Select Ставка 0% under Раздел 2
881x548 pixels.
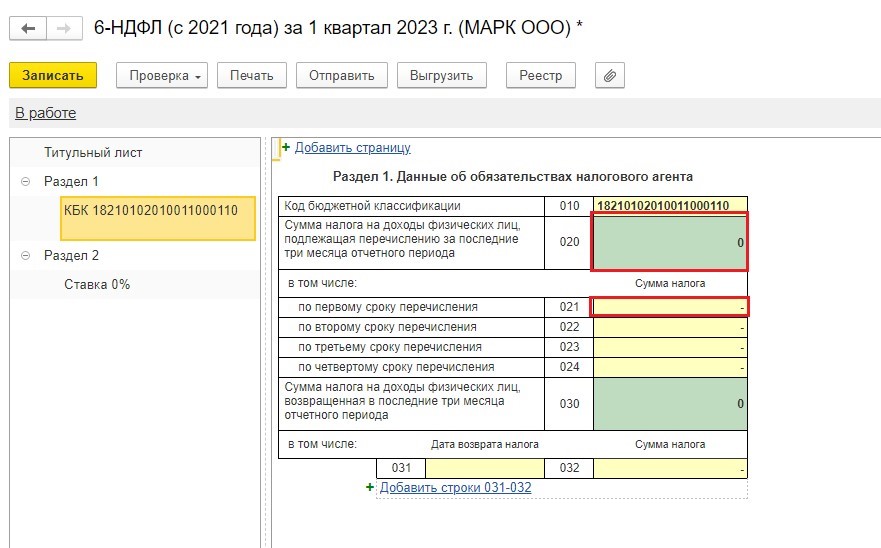[97, 285]
